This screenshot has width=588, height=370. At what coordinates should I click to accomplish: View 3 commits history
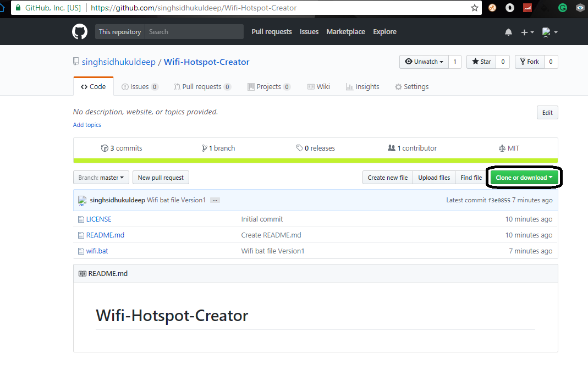coord(122,148)
